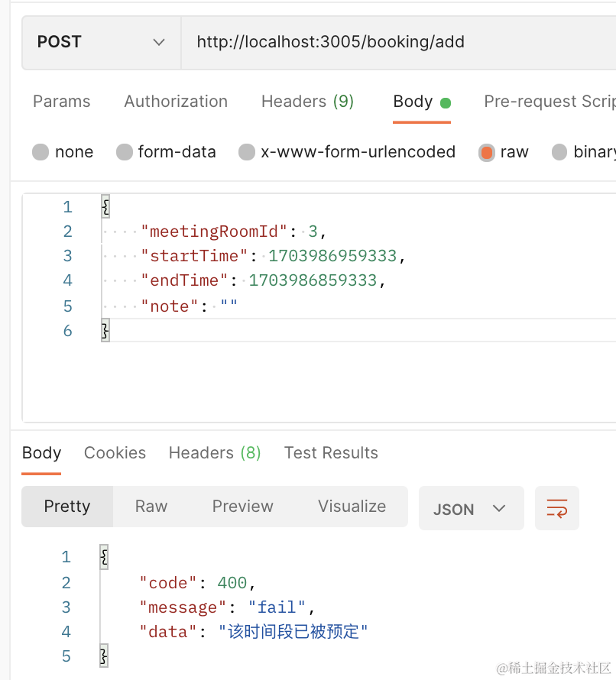Open the Pre-request Script tab

(549, 102)
